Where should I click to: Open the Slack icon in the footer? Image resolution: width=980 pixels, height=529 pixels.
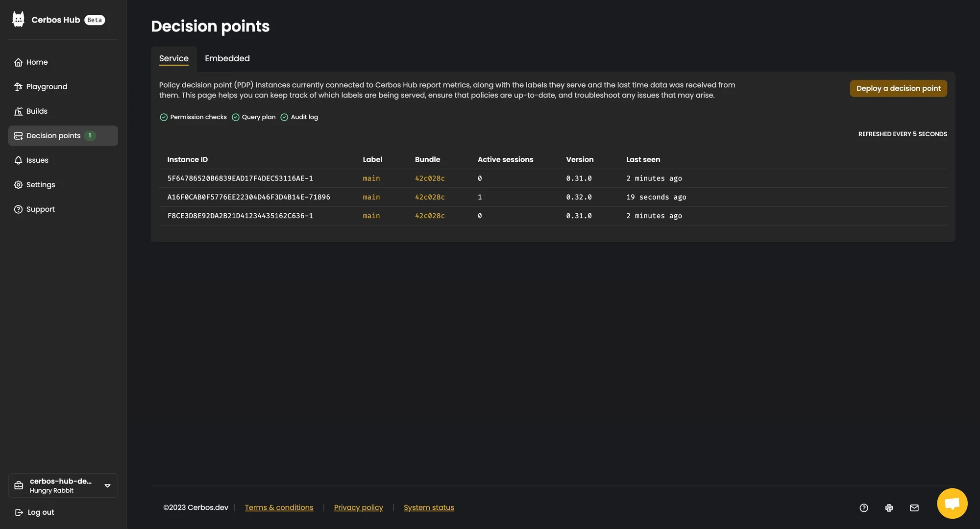pos(889,507)
